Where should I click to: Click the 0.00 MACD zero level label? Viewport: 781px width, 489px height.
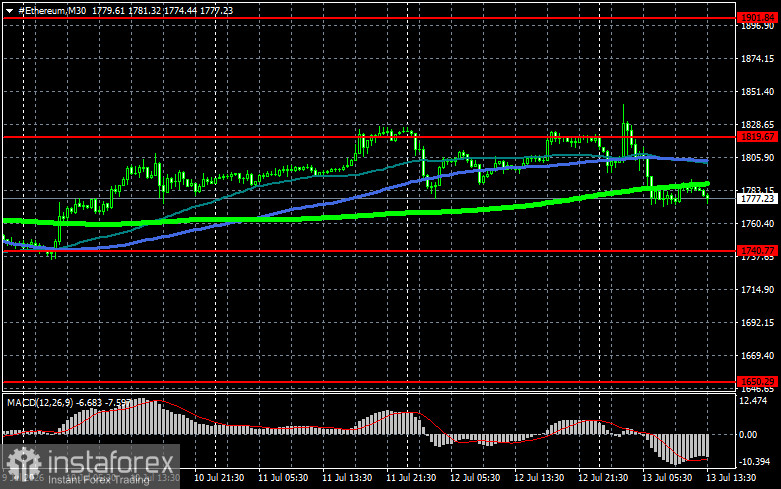748,435
